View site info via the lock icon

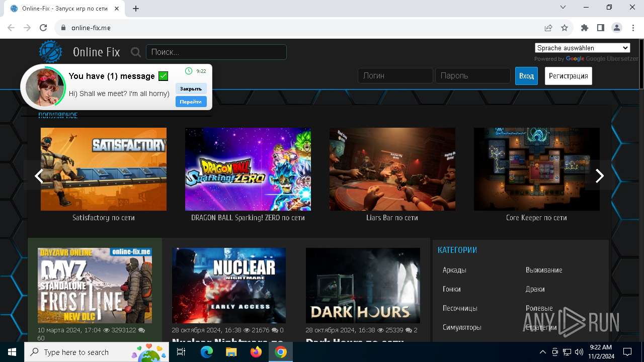click(x=63, y=28)
